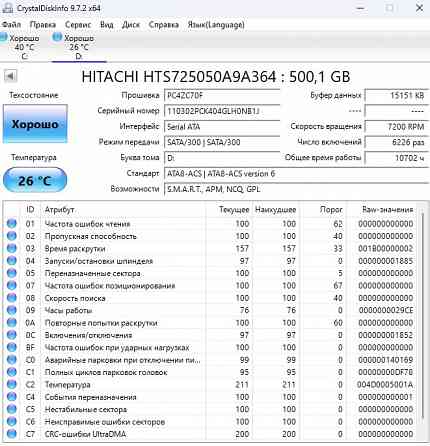Screen dimensions: 430x446
Task: Select attribute name CRC-ошибки UltraDMA
Action: pos(85,434)
